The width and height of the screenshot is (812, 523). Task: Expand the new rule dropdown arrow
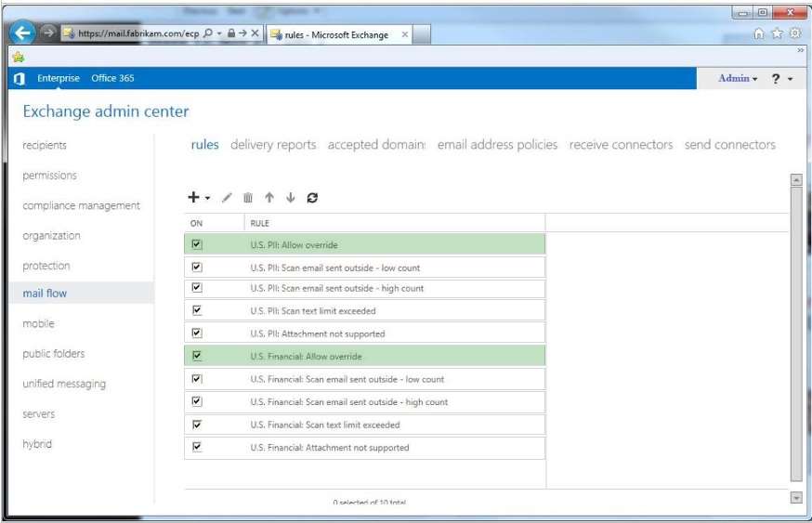tap(208, 198)
